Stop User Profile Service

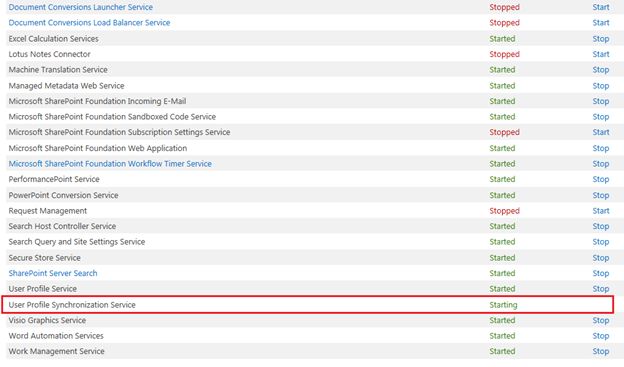(x=601, y=289)
